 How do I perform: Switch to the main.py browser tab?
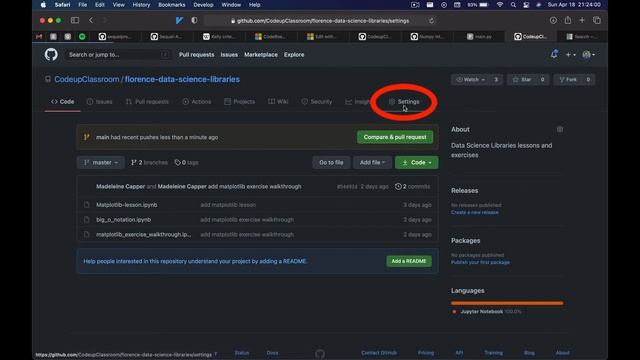pos(480,37)
